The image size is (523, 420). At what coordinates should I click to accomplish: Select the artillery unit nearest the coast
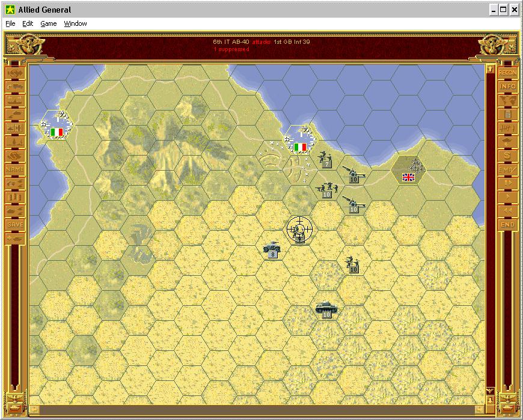click(x=353, y=174)
